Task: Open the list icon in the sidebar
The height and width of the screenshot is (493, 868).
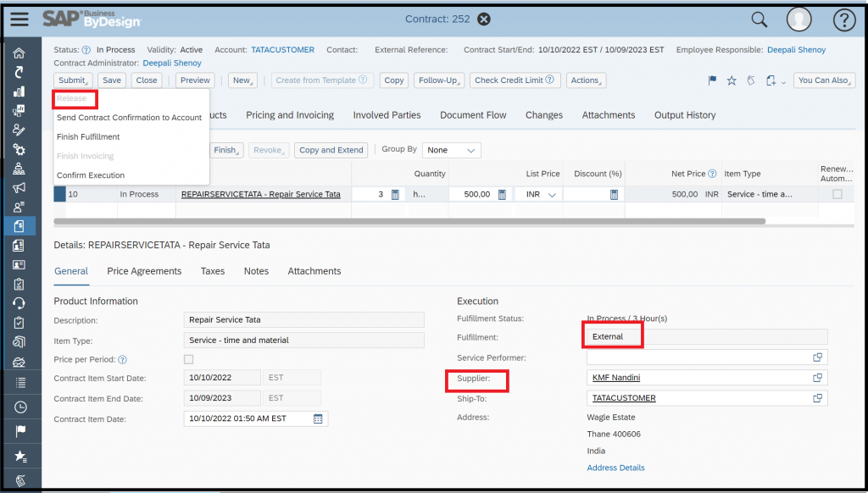Action: click(20, 382)
